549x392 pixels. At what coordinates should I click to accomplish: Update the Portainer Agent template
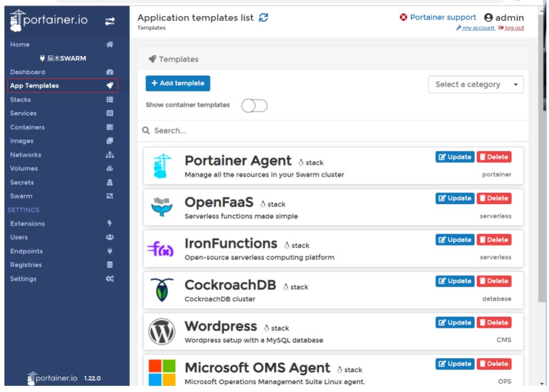point(455,157)
